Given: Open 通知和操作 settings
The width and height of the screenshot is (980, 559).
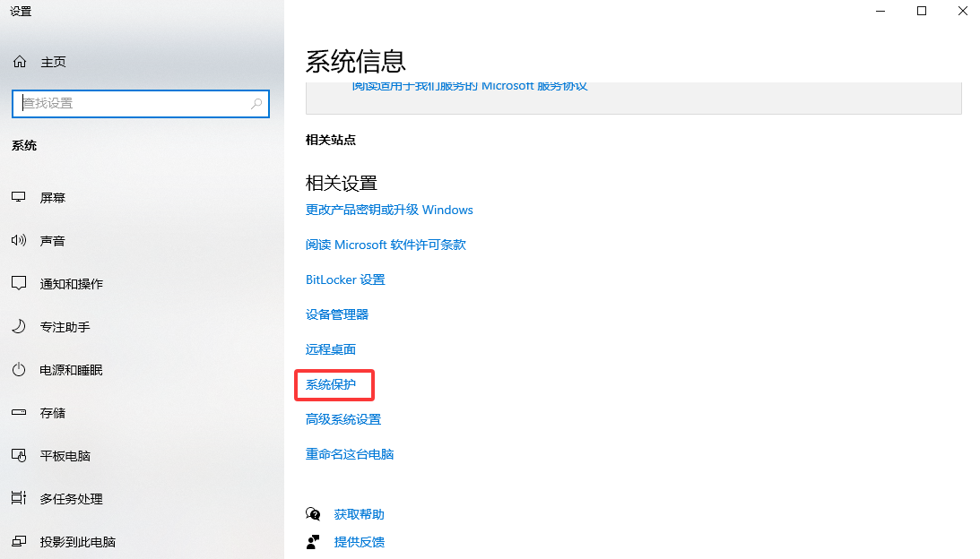Looking at the screenshot, I should coord(71,284).
